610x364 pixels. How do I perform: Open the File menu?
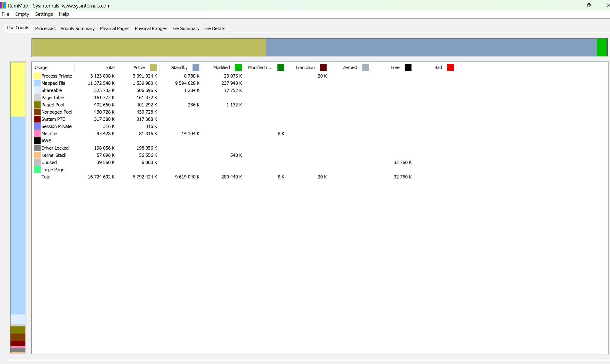point(5,14)
